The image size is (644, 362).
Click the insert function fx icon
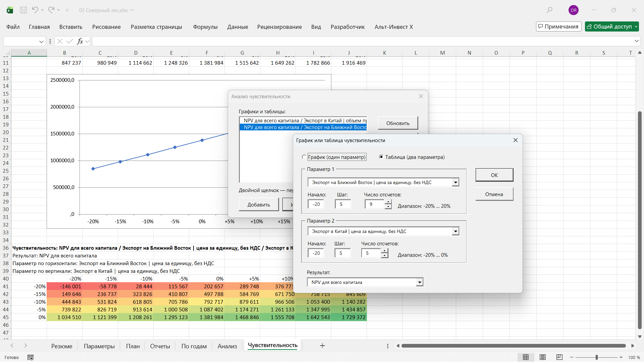point(80,41)
